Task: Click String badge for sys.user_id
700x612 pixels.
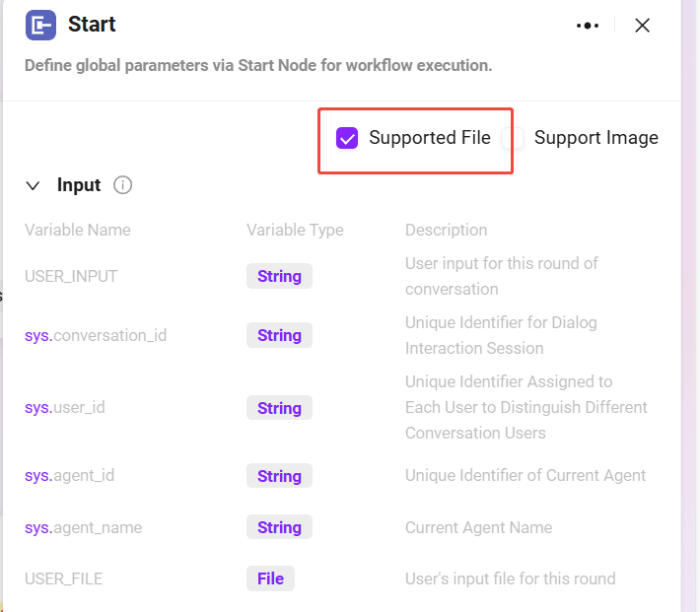Action: pos(279,408)
